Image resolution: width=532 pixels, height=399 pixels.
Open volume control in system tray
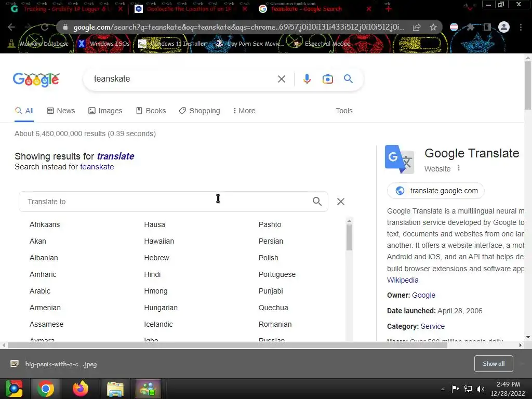[480, 389]
